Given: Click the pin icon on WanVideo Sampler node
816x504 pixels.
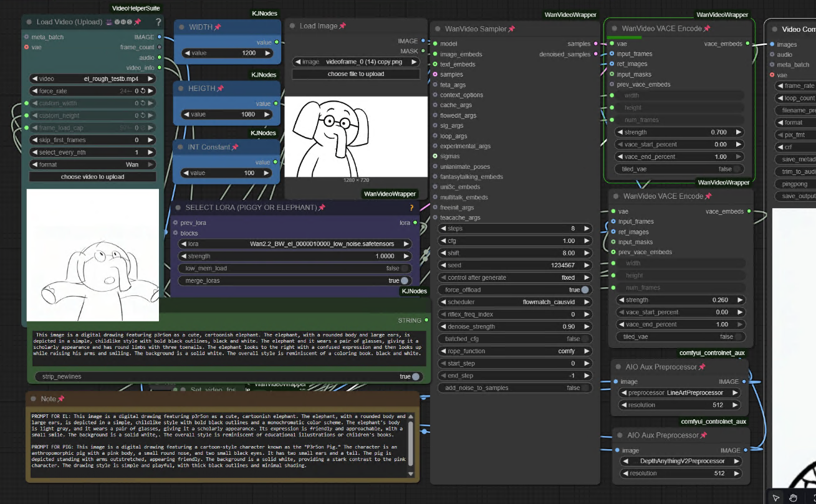Looking at the screenshot, I should tap(511, 29).
